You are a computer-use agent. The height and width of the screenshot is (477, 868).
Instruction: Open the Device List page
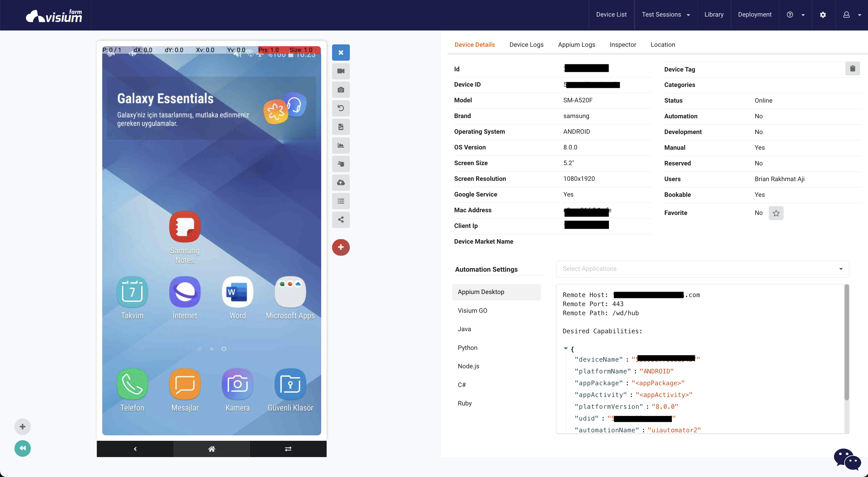(611, 14)
